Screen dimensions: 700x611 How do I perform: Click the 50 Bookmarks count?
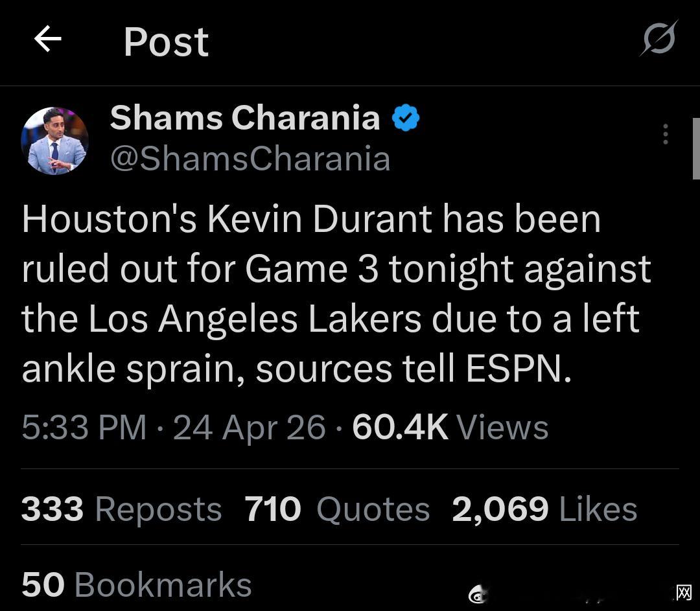136,584
